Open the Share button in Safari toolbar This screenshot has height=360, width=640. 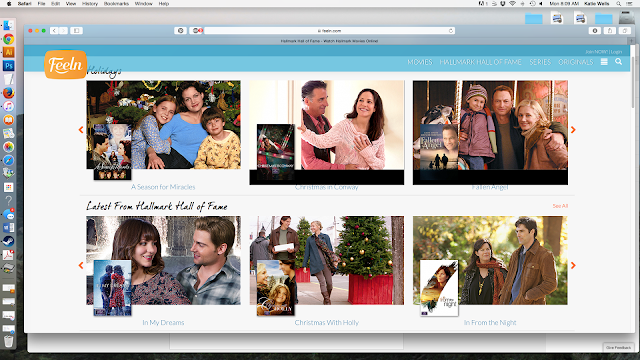pos(610,31)
